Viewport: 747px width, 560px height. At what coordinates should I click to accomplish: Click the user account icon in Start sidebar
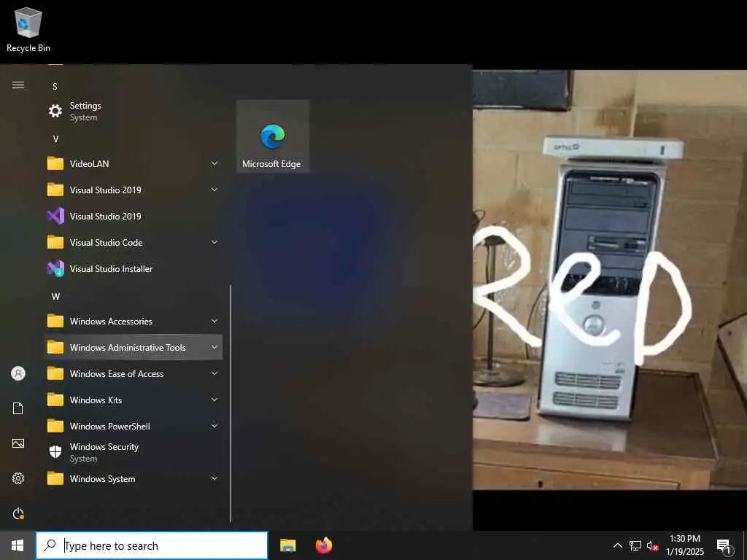click(x=18, y=373)
